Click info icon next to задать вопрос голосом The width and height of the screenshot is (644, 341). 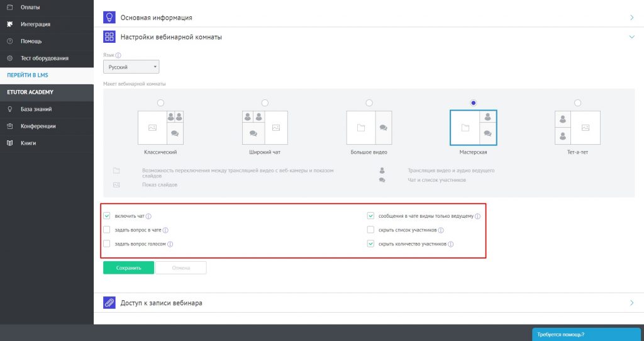coord(170,244)
